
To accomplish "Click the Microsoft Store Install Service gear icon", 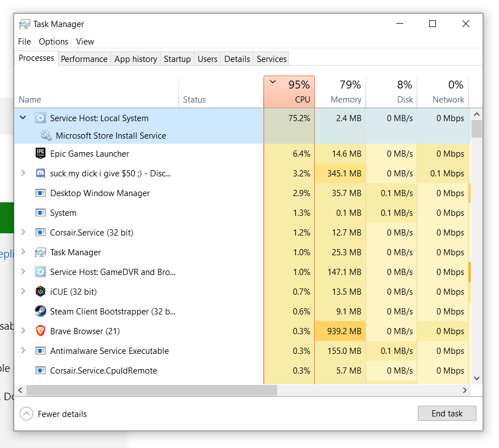I will 46,136.
